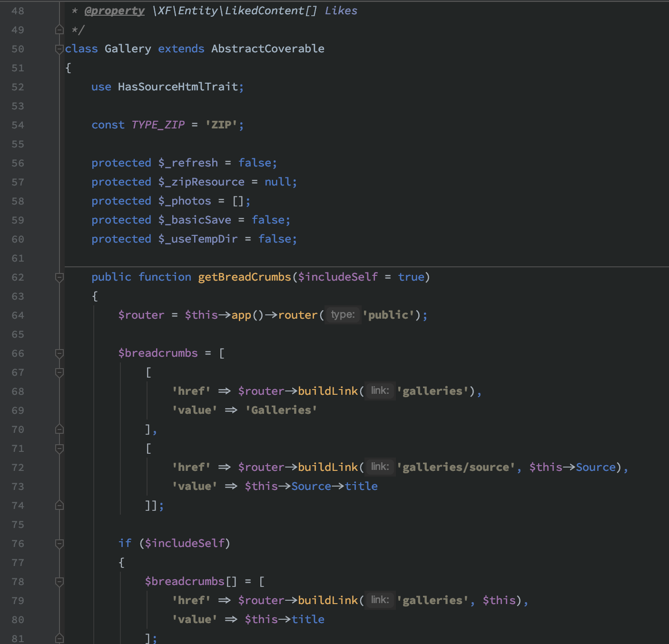This screenshot has height=644, width=669.
Task: Click fold toggle on line 67
Action: click(59, 372)
